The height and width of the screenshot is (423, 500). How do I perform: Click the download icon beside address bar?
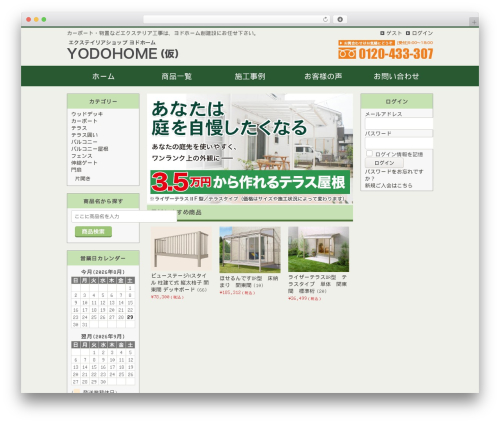340,19
